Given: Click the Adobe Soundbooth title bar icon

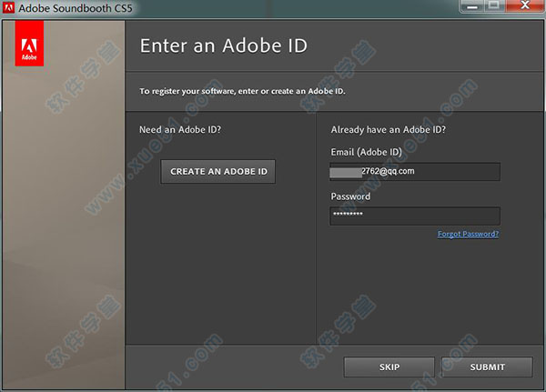Looking at the screenshot, I should (x=8, y=7).
